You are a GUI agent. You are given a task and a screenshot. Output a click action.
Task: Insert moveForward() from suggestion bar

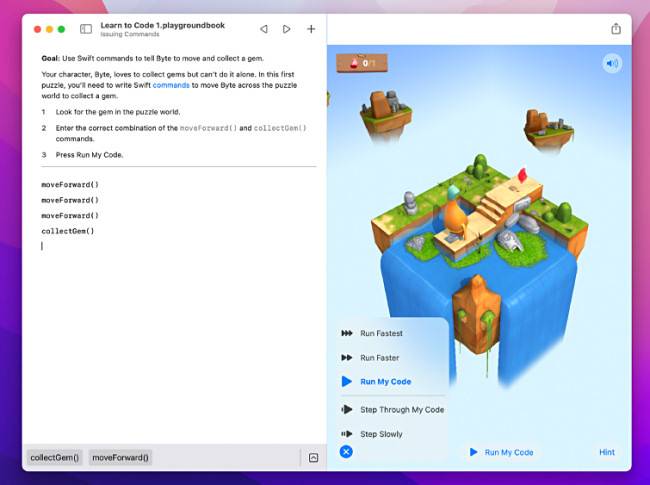click(120, 458)
